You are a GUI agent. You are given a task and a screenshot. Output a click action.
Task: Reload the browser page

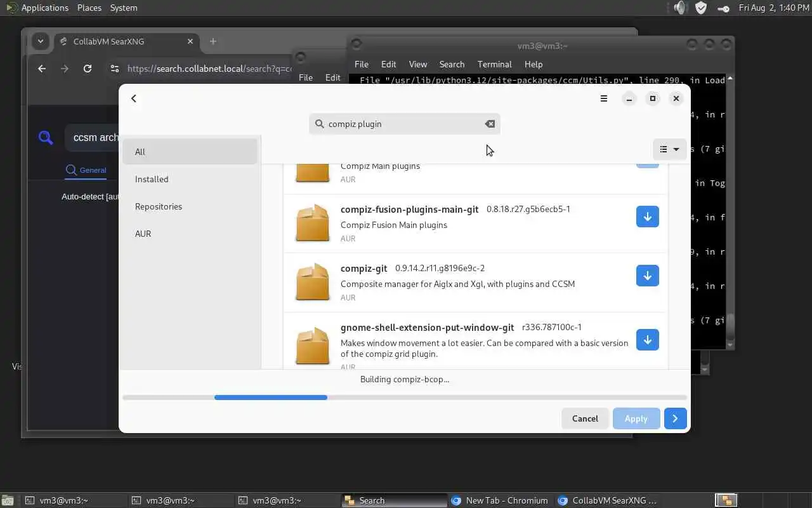click(x=88, y=69)
